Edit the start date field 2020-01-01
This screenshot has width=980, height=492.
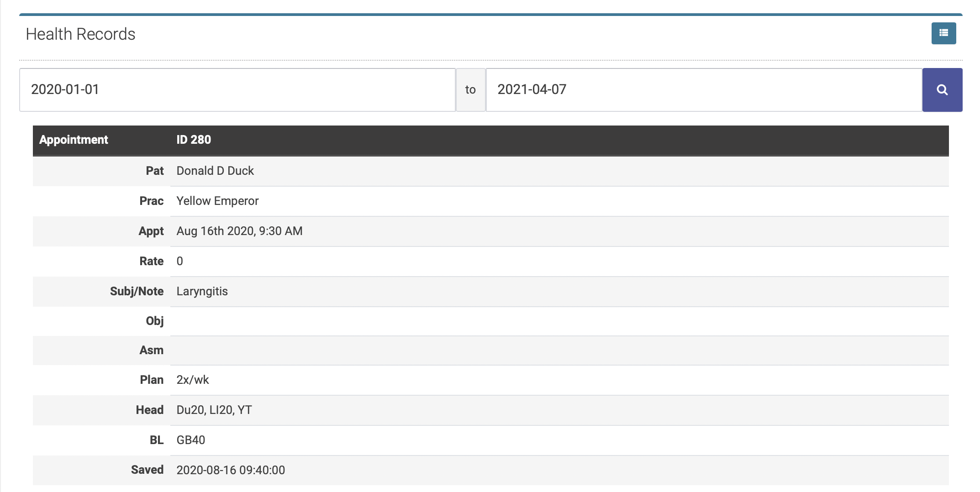237,90
